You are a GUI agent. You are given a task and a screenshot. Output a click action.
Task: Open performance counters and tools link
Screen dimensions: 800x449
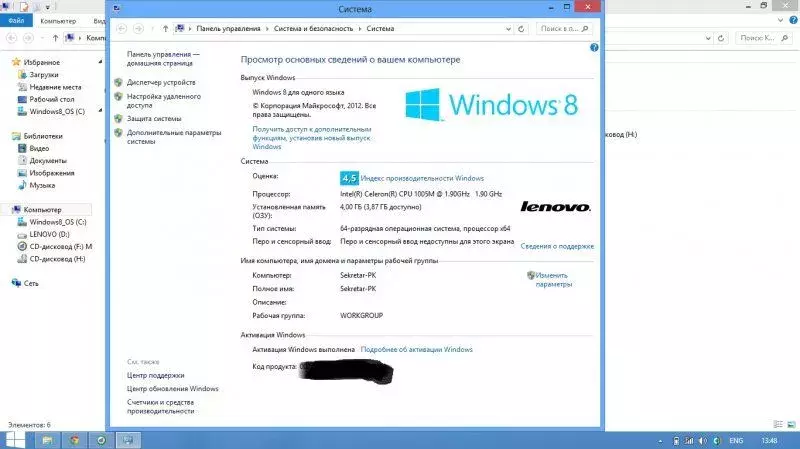[160, 407]
